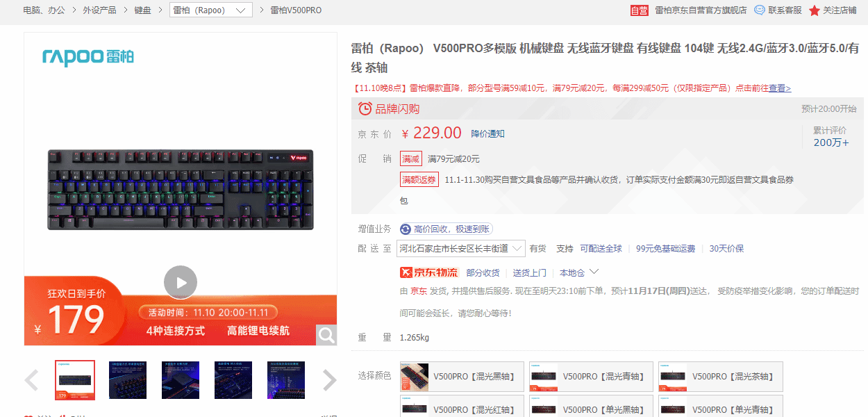Click the 满减 promotion tag

tap(410, 158)
